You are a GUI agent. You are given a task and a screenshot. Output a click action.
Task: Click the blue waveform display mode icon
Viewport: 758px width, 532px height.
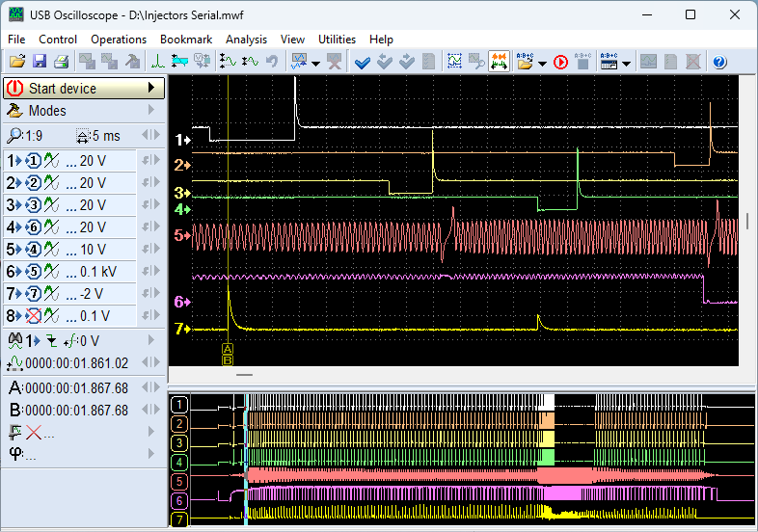(x=299, y=62)
